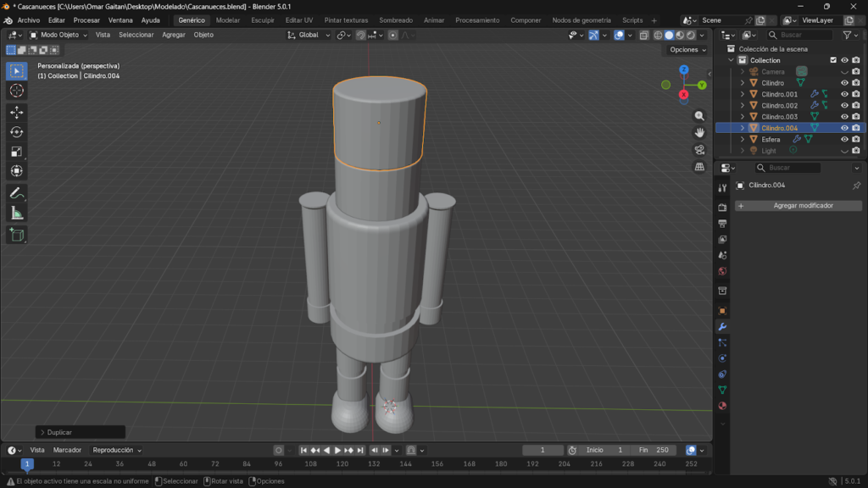Select the Rotate tool
Screen dimensions: 868x488
pyautogui.click(x=16, y=131)
